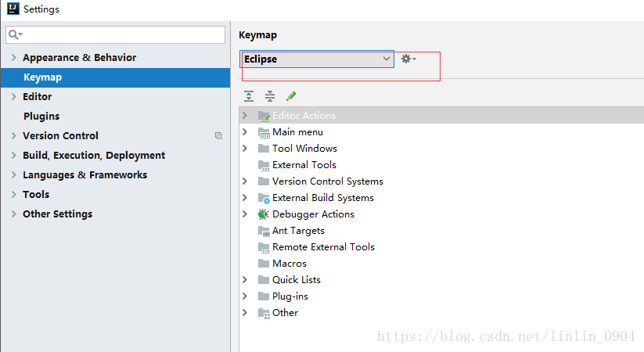Expand the Main menu tree node

tap(245, 132)
